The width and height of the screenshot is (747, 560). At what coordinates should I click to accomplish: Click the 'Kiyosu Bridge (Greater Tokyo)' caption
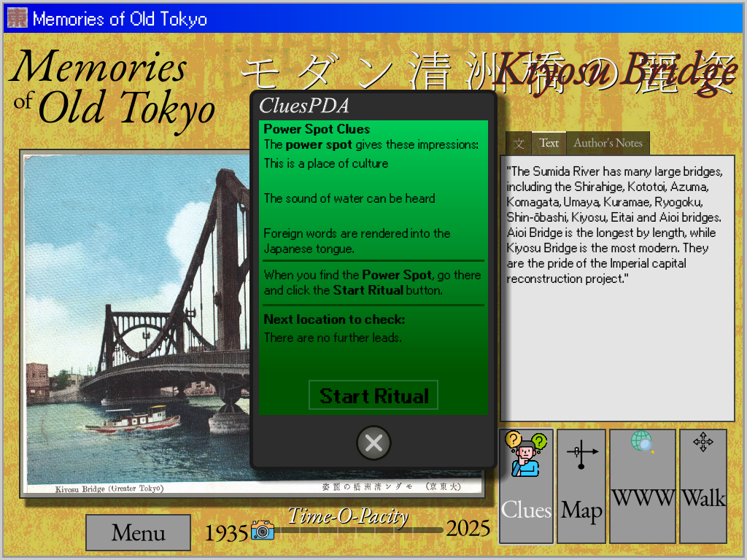click(x=109, y=489)
